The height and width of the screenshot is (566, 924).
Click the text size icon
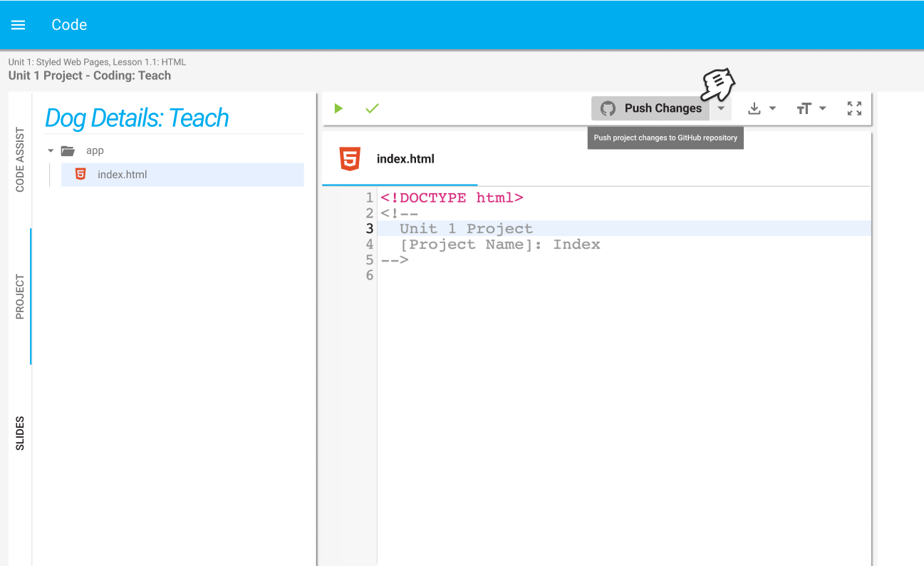tap(804, 108)
